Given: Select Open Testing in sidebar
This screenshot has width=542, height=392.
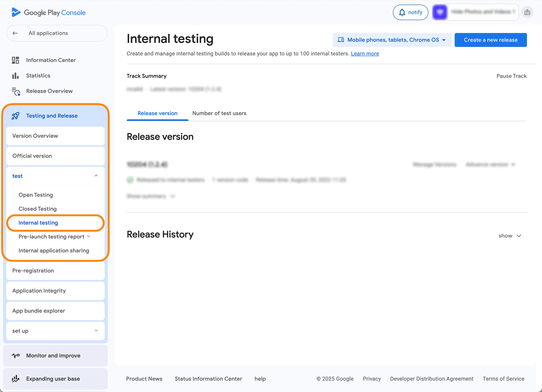Looking at the screenshot, I should click(36, 195).
